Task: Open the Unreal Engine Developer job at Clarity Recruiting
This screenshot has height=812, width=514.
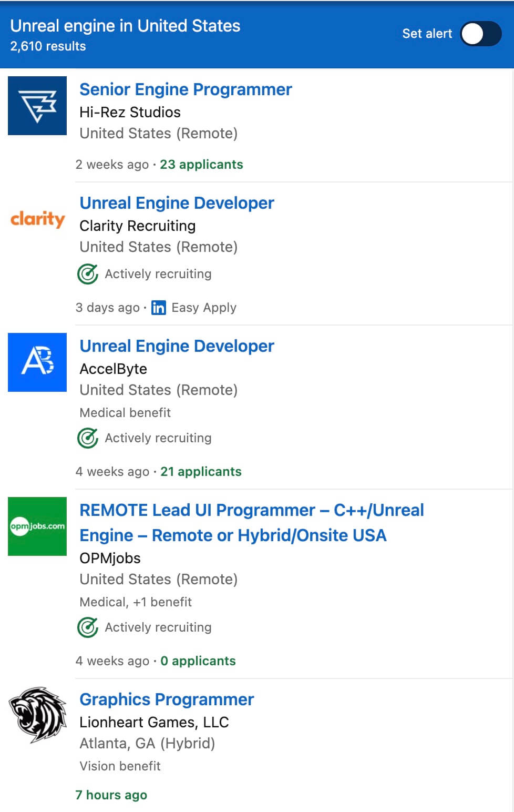Action: [x=177, y=203]
